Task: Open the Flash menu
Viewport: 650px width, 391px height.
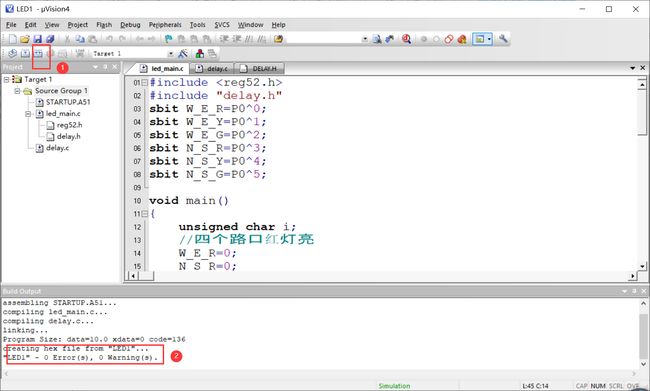Action: (104, 25)
